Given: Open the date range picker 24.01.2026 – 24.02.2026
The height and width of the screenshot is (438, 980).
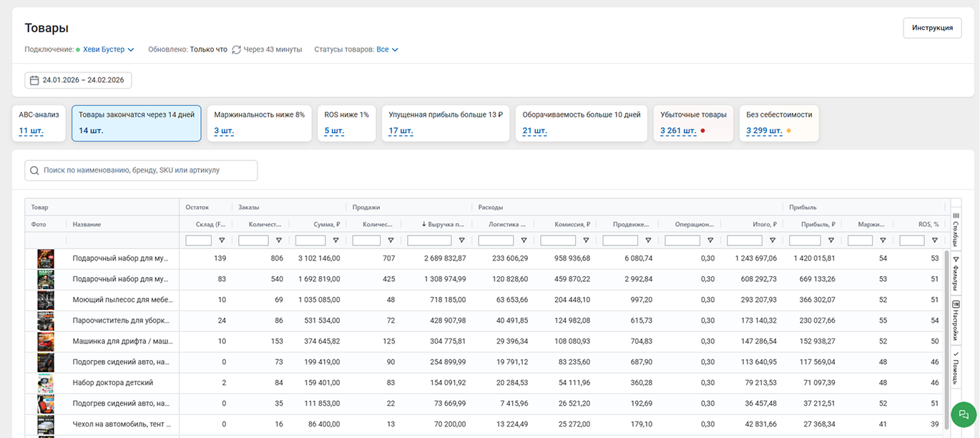Looking at the screenshot, I should tap(78, 80).
